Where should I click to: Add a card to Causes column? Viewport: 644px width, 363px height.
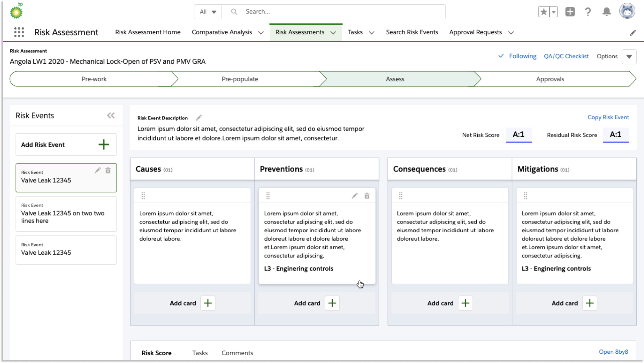(208, 303)
